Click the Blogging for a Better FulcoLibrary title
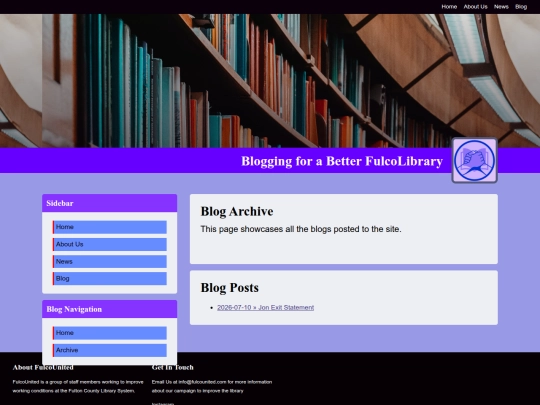540x405 pixels. 342,161
